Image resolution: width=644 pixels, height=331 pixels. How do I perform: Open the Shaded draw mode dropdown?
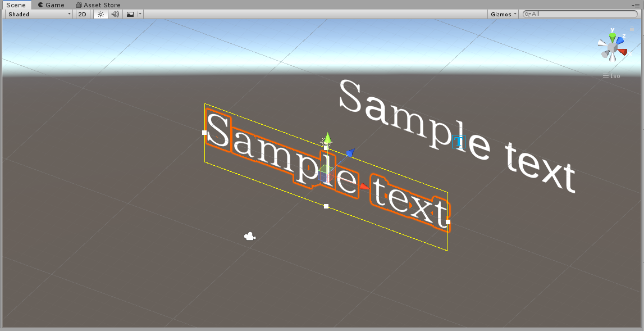click(x=39, y=14)
